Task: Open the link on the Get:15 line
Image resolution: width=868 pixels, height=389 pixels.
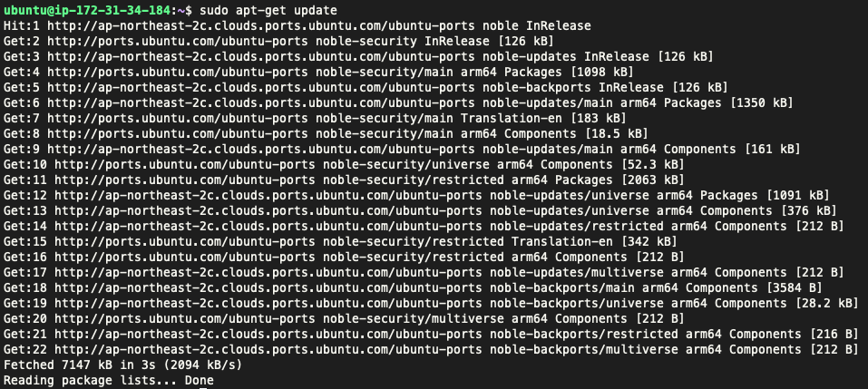Action: point(185,241)
